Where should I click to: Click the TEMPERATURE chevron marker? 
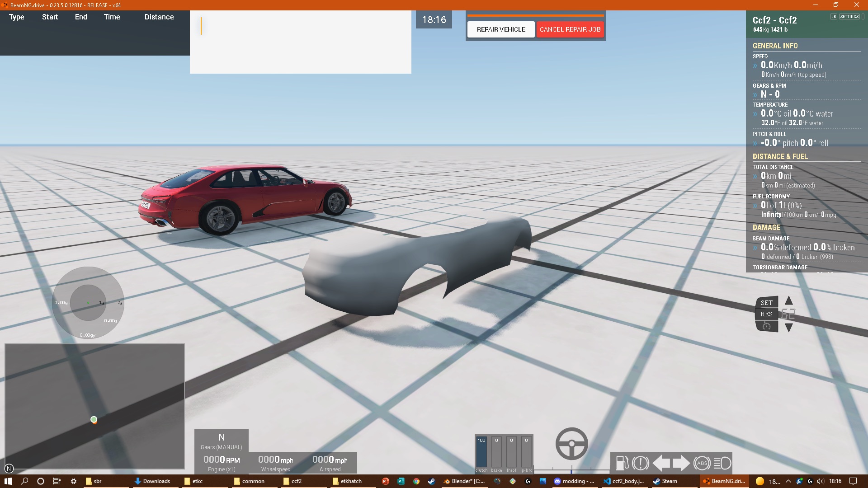(x=755, y=114)
